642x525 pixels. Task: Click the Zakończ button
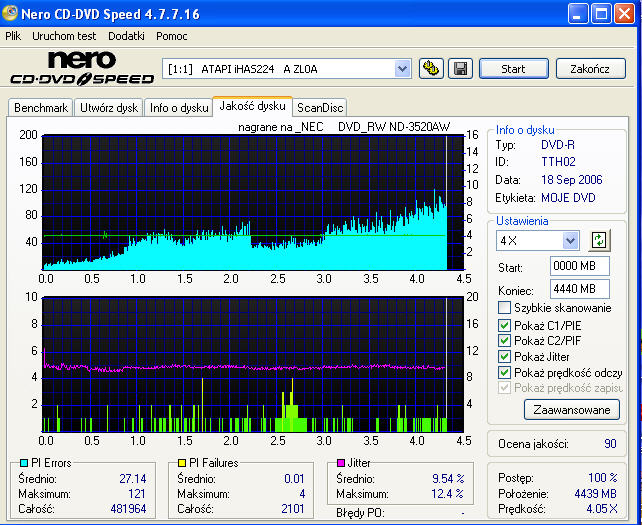590,69
